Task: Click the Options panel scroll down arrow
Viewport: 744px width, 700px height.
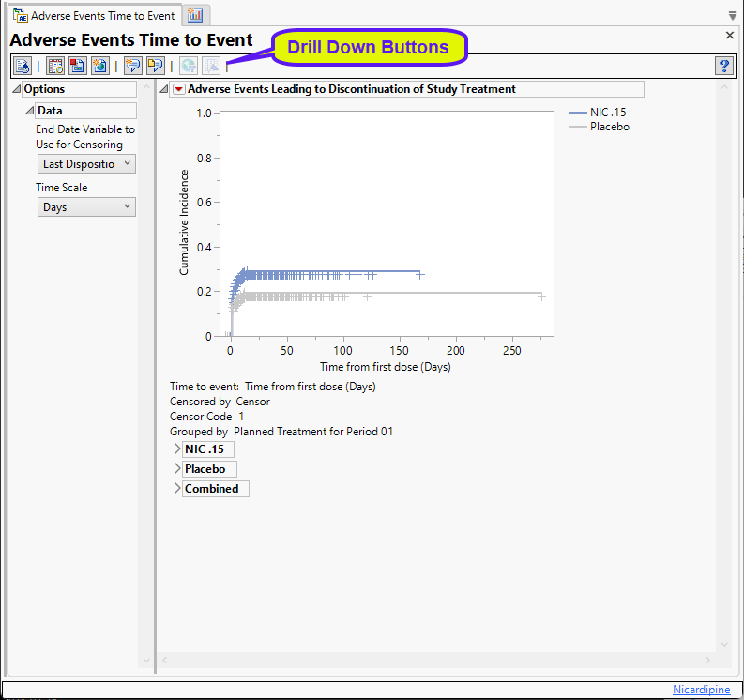Action: [x=146, y=661]
